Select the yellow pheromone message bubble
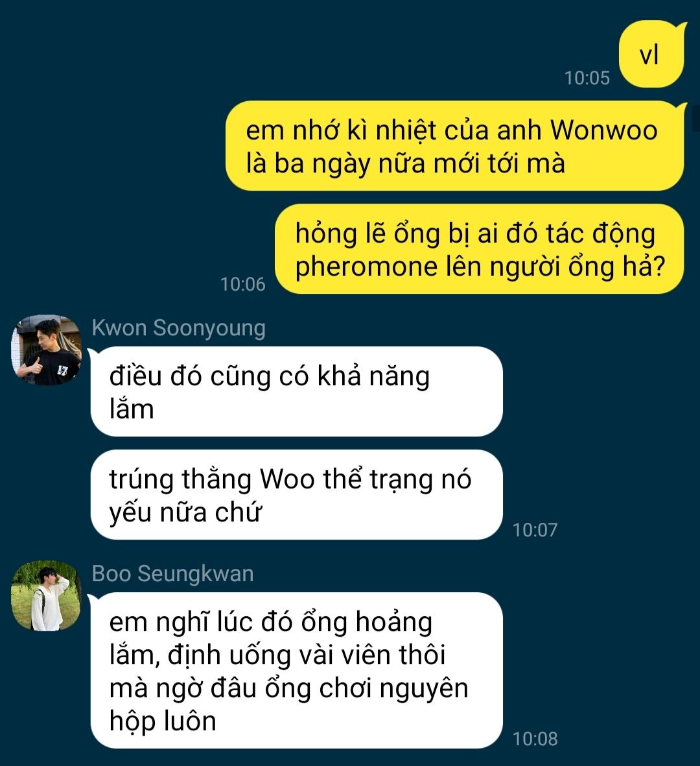 pyautogui.click(x=479, y=248)
